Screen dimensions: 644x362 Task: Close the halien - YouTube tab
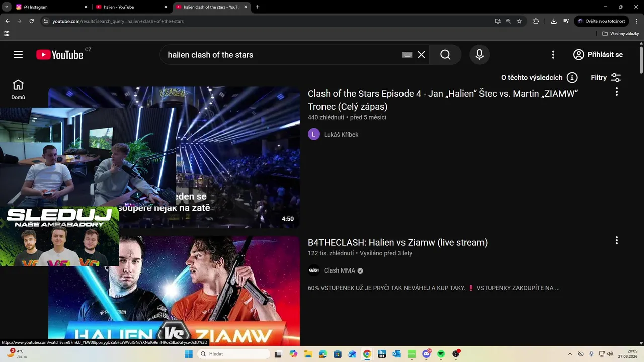(166, 7)
